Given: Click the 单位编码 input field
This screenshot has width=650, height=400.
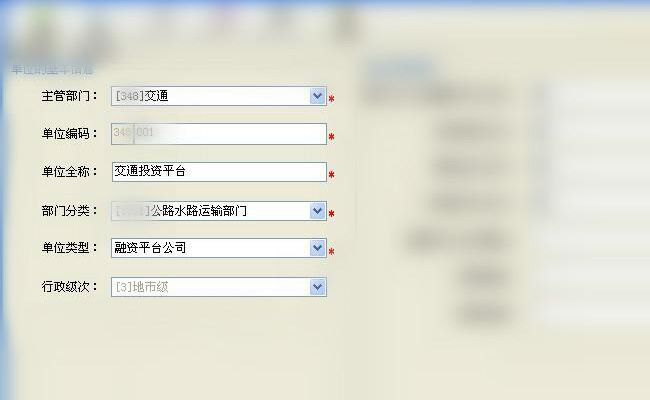Looking at the screenshot, I should (x=219, y=134).
